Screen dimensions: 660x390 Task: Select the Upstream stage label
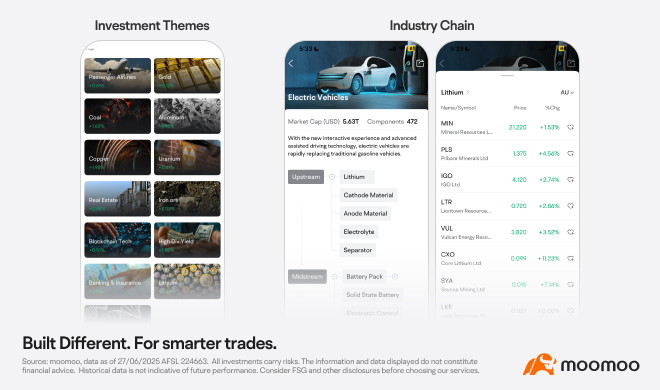click(x=306, y=177)
